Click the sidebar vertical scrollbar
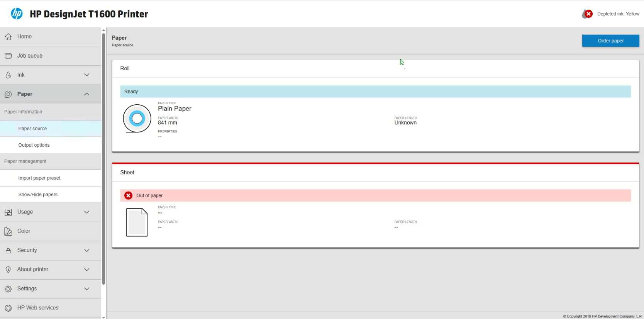644x319 pixels. (x=103, y=158)
